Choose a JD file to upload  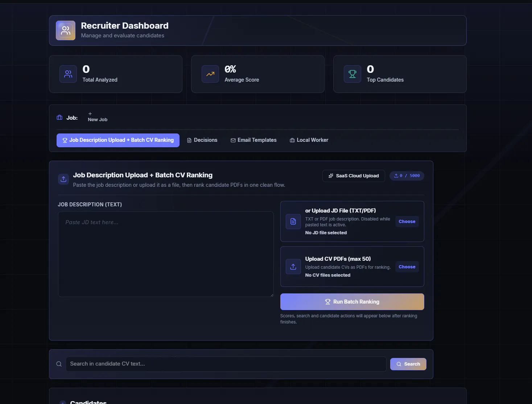(x=407, y=222)
